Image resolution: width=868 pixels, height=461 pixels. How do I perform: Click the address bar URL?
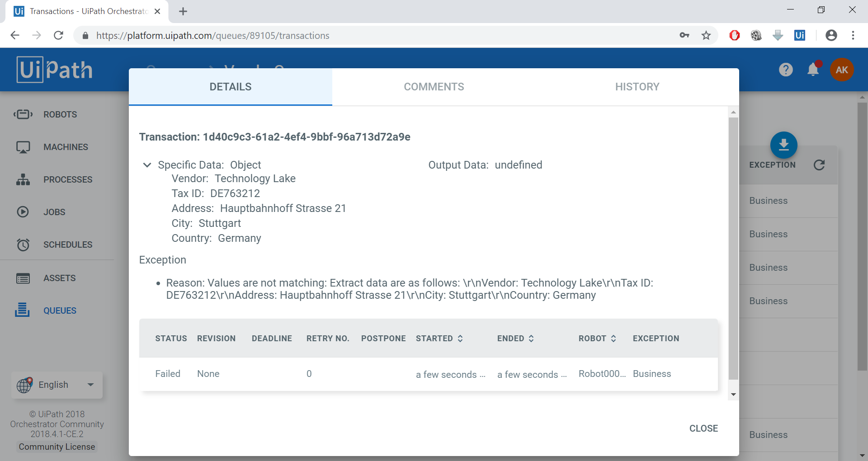[x=212, y=36]
